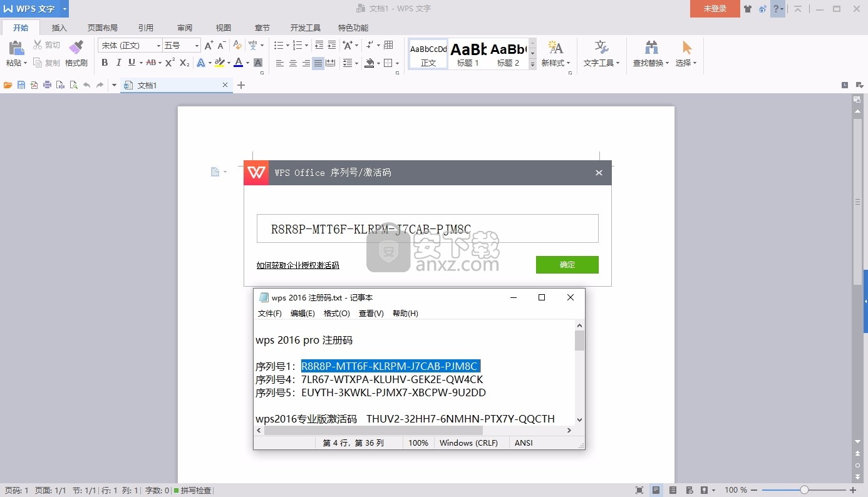Click the printer icon in quick toolbar

47,85
